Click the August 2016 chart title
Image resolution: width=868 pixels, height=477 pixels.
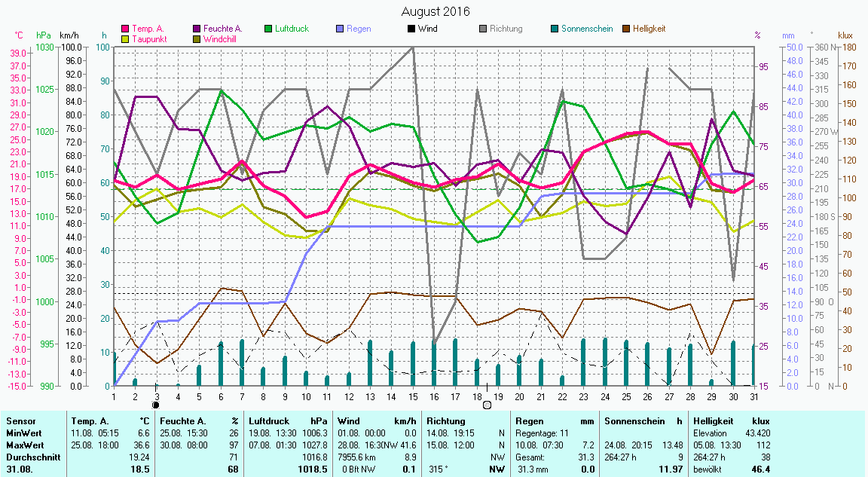point(435,11)
